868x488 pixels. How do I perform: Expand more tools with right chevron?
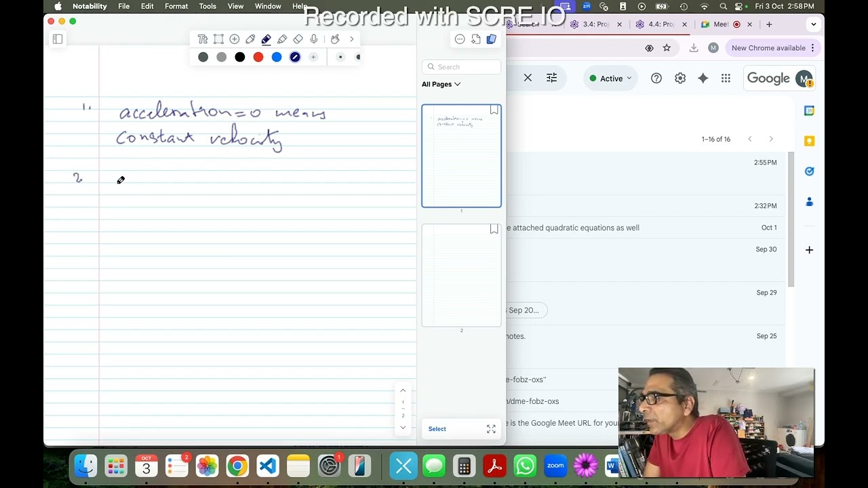351,39
